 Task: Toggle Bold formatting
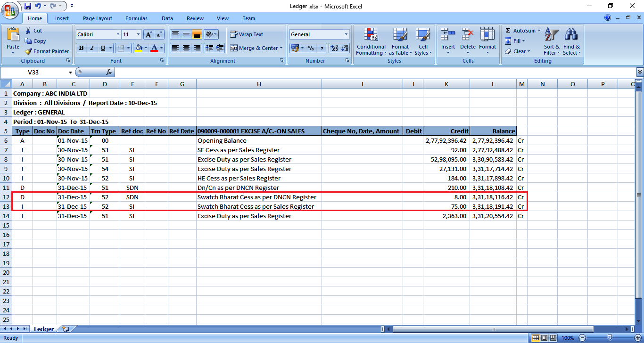(81, 48)
